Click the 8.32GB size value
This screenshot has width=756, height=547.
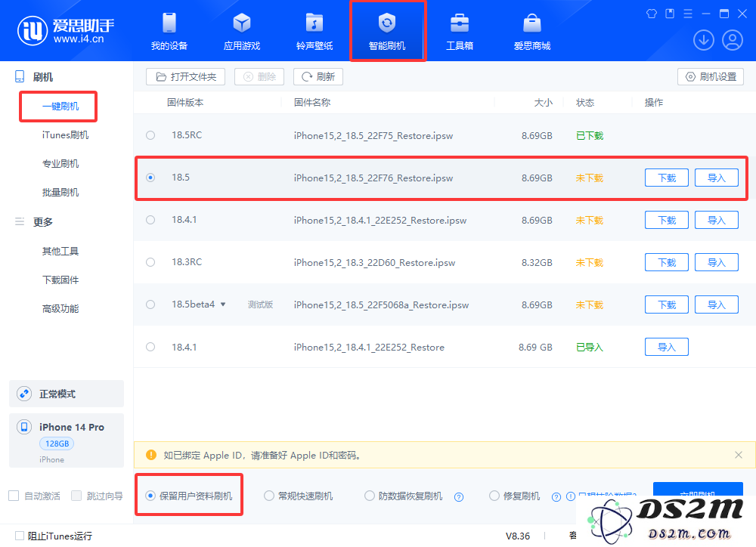(537, 263)
